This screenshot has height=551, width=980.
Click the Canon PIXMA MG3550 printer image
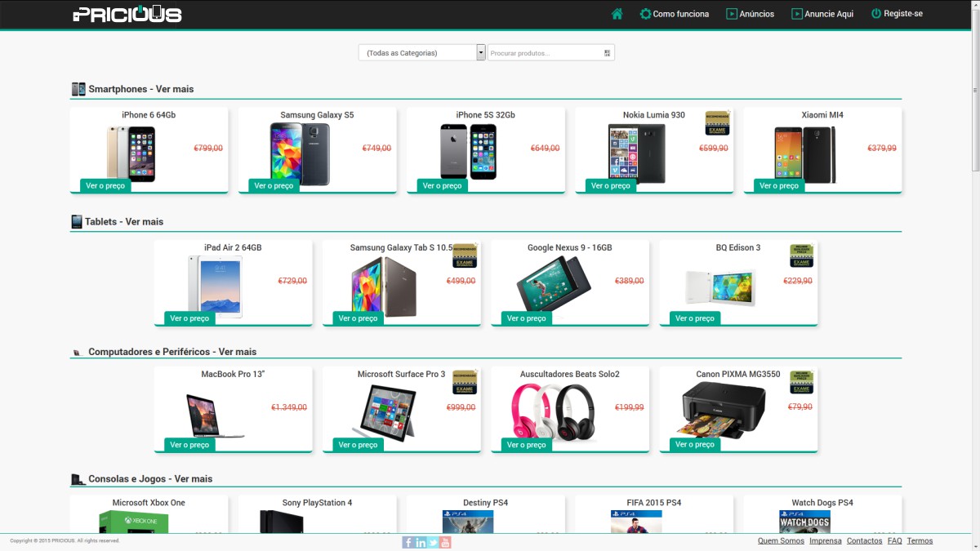click(x=720, y=409)
